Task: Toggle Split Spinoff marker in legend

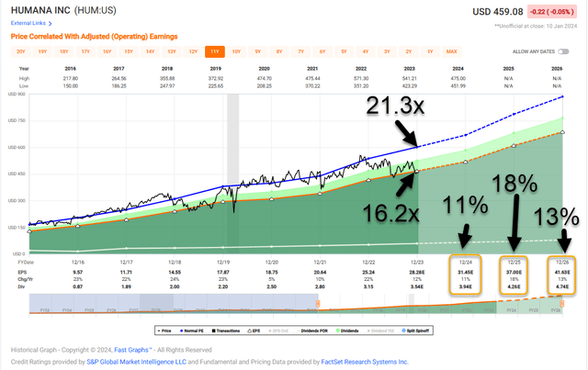Action: pyautogui.click(x=415, y=331)
